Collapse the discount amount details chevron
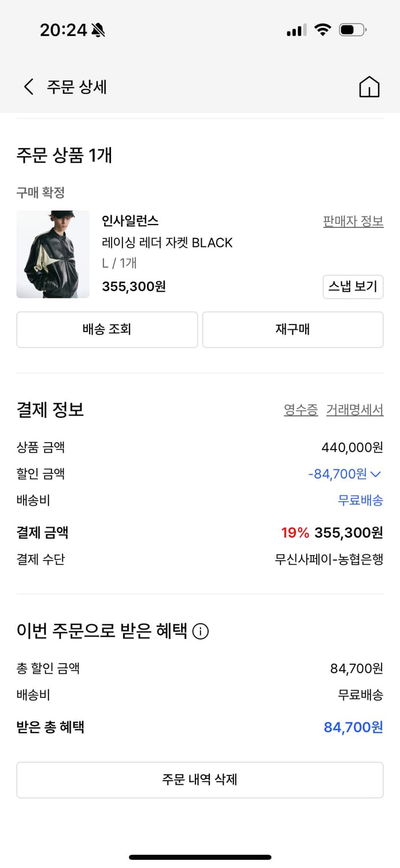This screenshot has height=868, width=400. click(377, 474)
